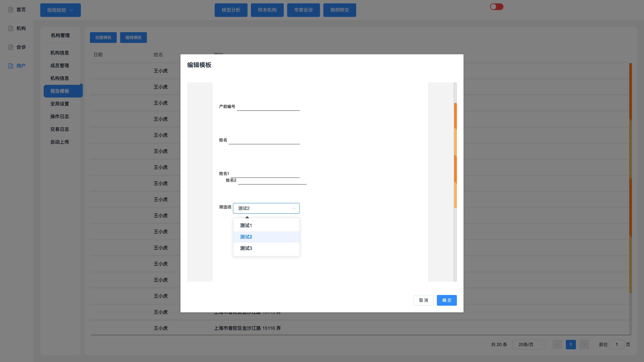Click the 用户 sidebar icon
644x362 pixels.
coord(11,66)
